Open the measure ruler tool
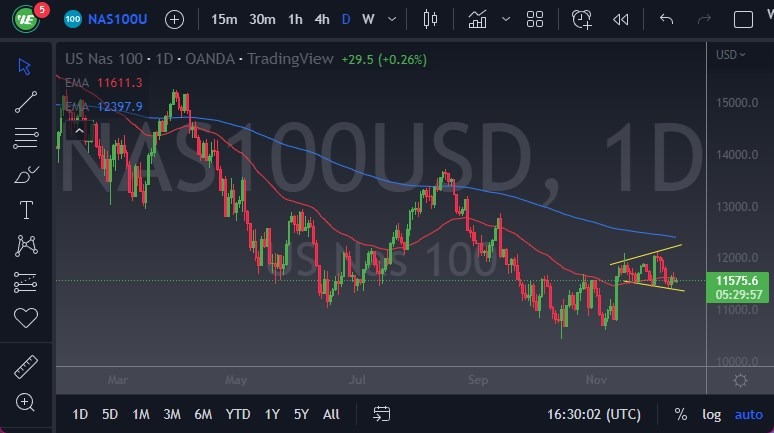Image resolution: width=774 pixels, height=433 pixels. tap(25, 367)
